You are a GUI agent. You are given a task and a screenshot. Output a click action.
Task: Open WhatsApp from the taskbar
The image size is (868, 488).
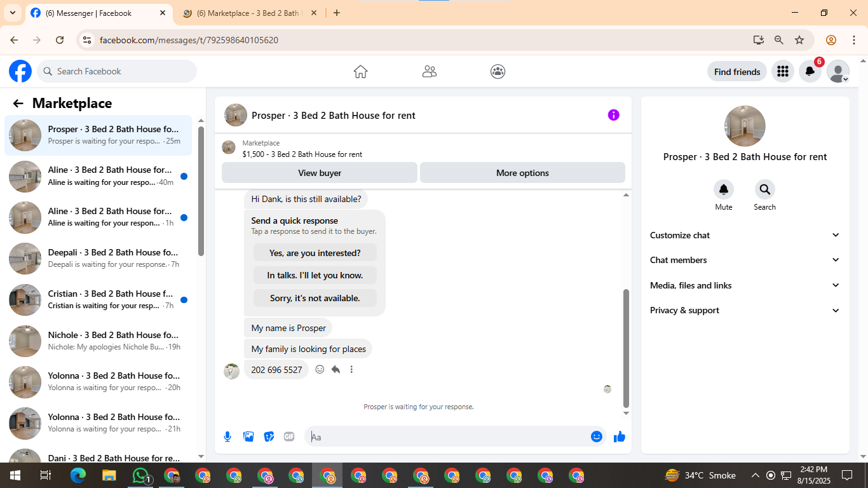pyautogui.click(x=140, y=475)
